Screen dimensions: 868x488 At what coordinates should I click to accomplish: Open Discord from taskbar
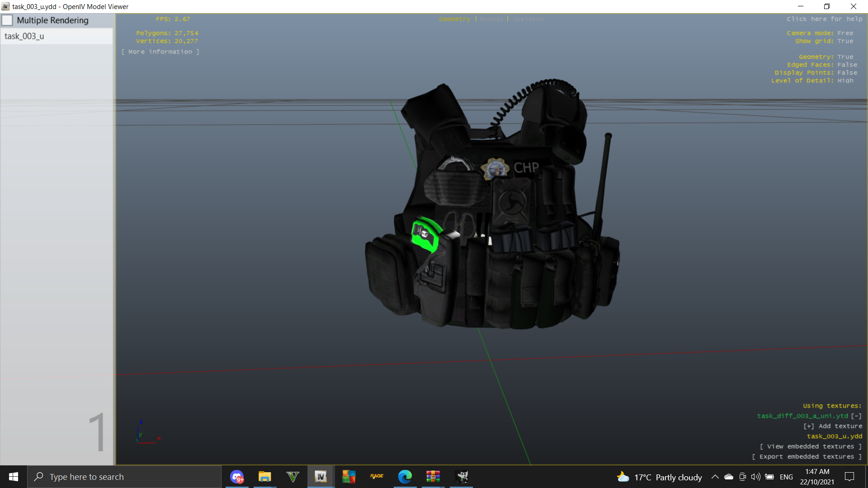(x=237, y=477)
